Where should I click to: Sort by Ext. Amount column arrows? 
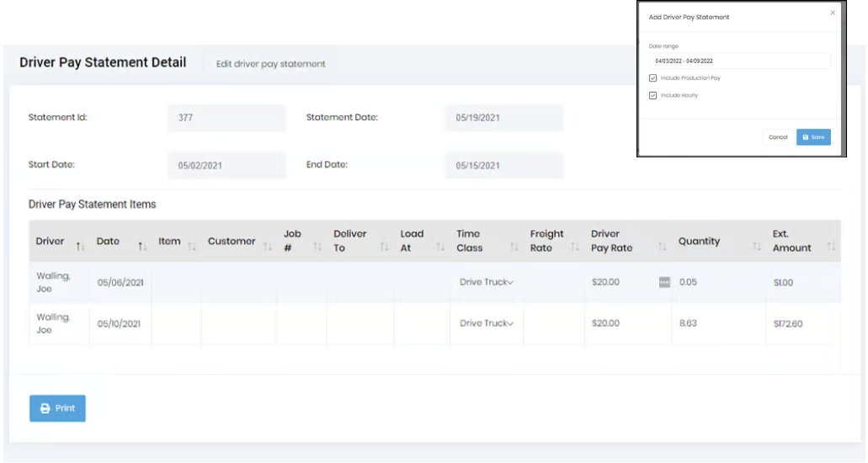tap(831, 247)
